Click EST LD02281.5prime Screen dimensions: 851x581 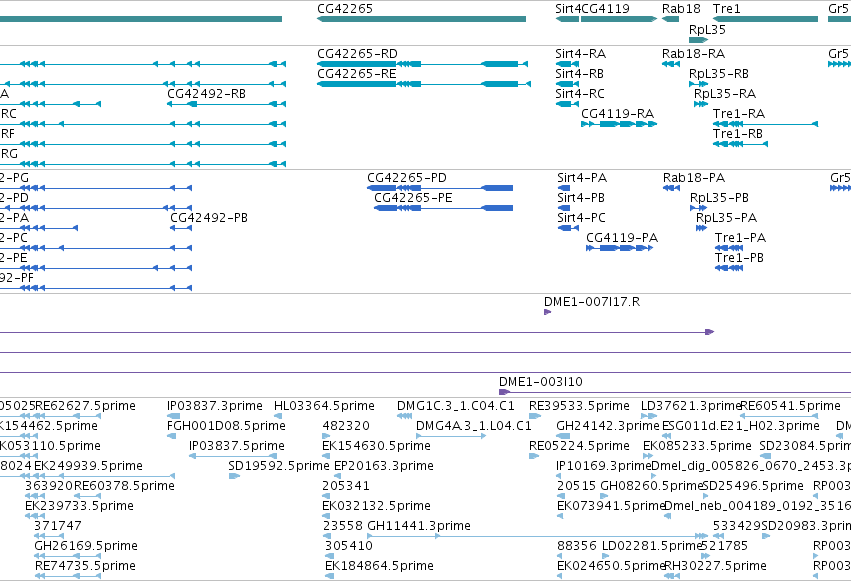pyautogui.click(x=652, y=547)
